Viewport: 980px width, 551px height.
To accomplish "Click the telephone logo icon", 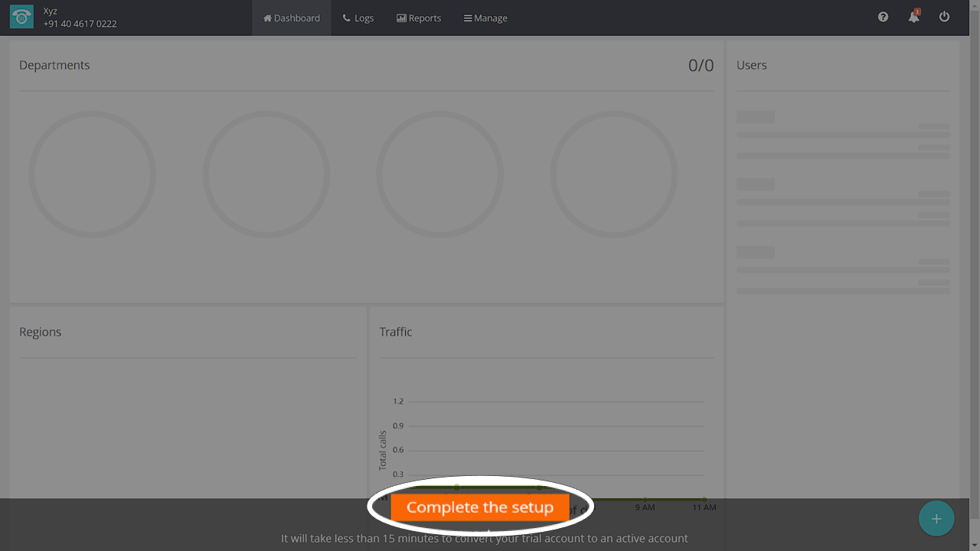I will click(x=21, y=18).
